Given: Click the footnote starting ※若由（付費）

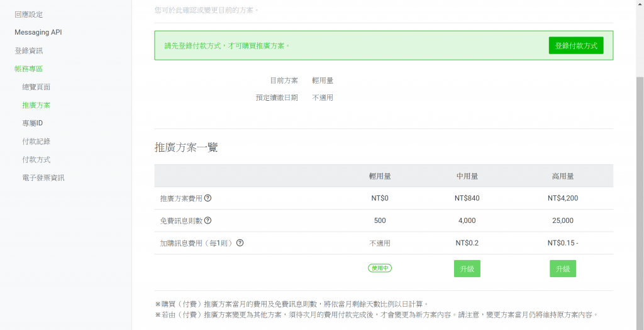Looking at the screenshot, I should point(376,315).
